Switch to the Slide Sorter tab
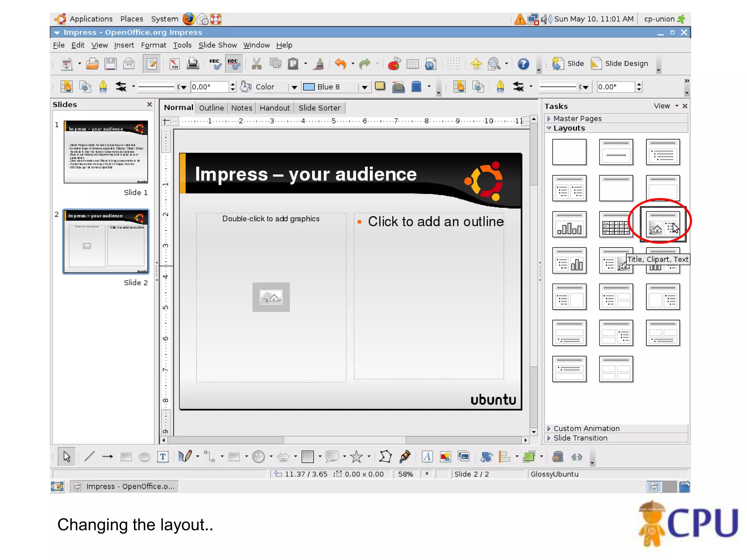 pyautogui.click(x=319, y=108)
